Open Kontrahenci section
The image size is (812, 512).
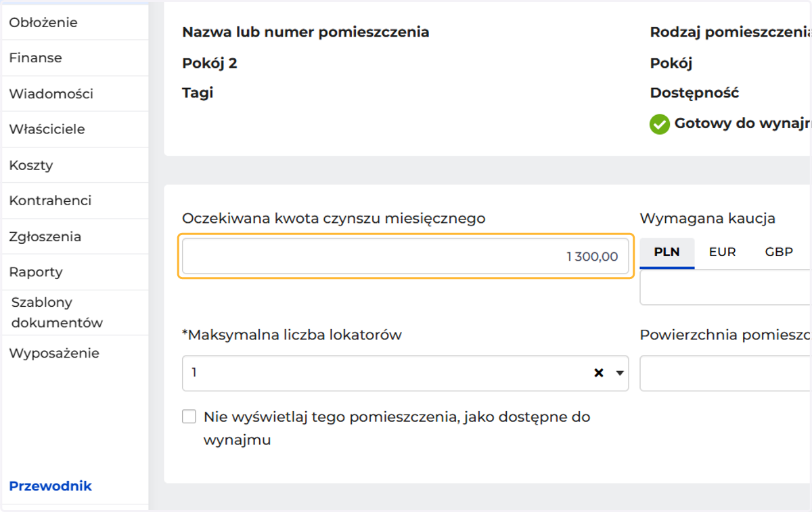pos(50,200)
